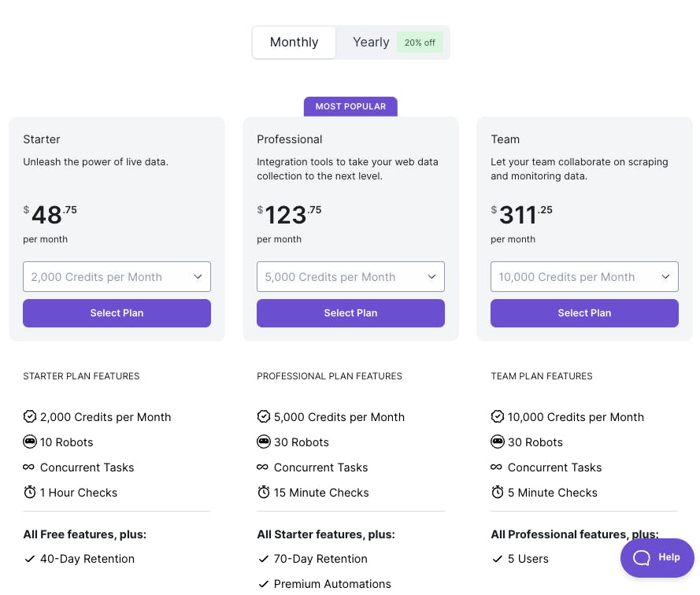Click the Most Popular tab label
This screenshot has width=700, height=595.
(x=350, y=106)
